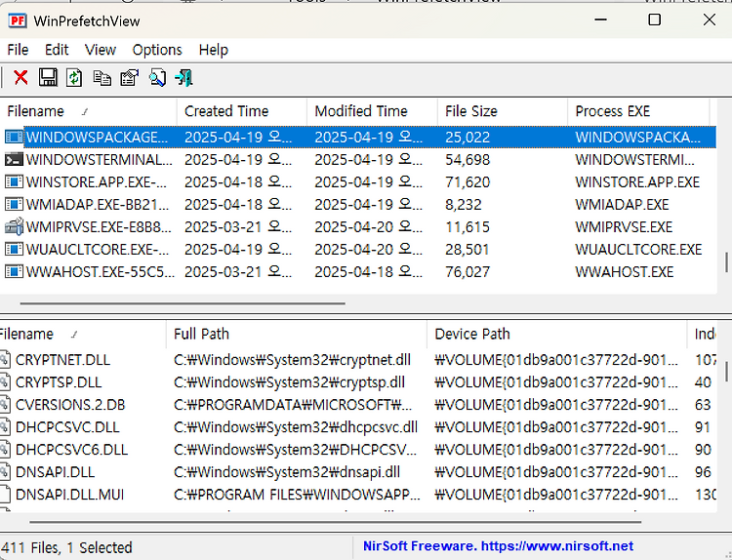Click the WUAUCLTCORE.EXE row icon
Screen dimensions: 732x560
14,249
